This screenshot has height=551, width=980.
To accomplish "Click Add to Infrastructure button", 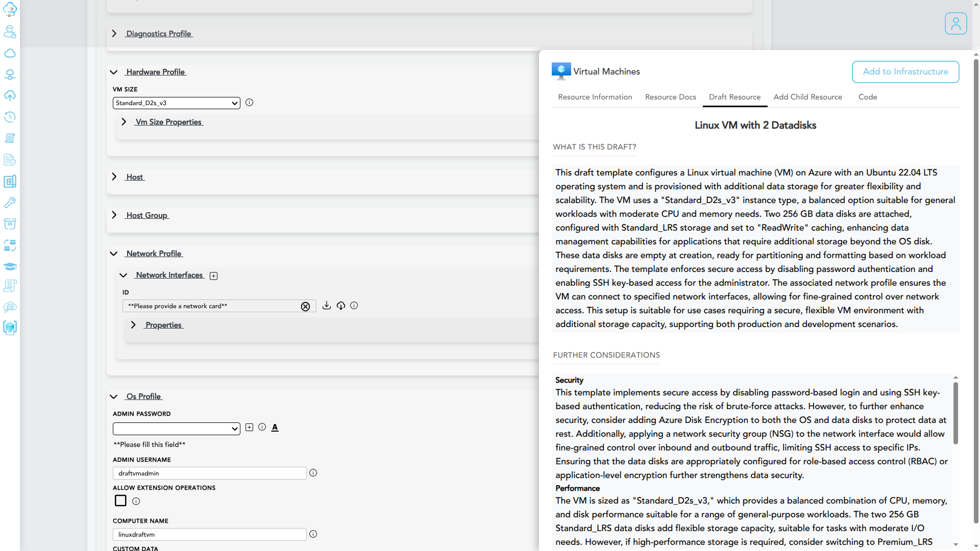I will click(x=905, y=72).
